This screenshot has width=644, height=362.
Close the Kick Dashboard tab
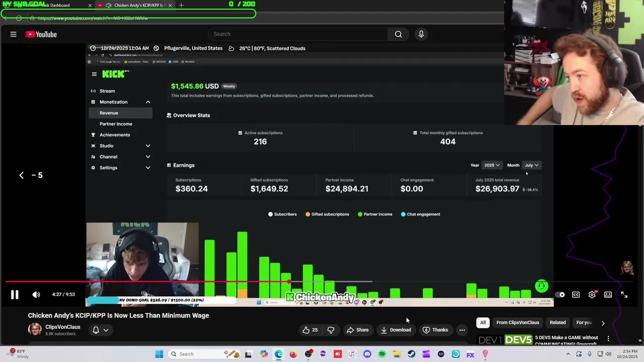coord(90,5)
